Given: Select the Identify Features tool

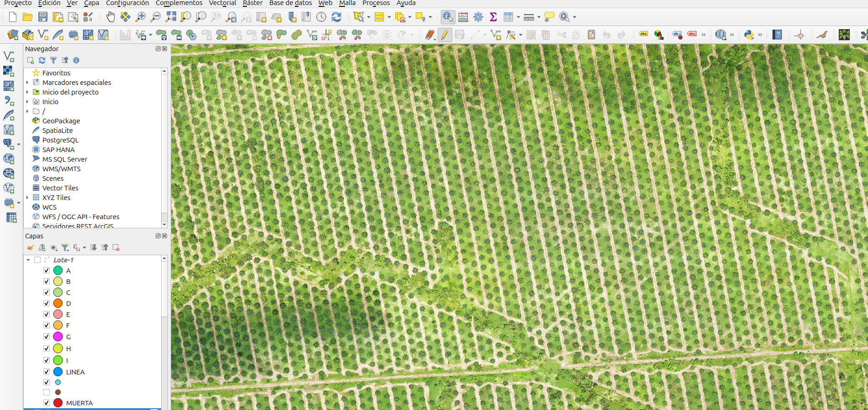Looking at the screenshot, I should point(448,17).
